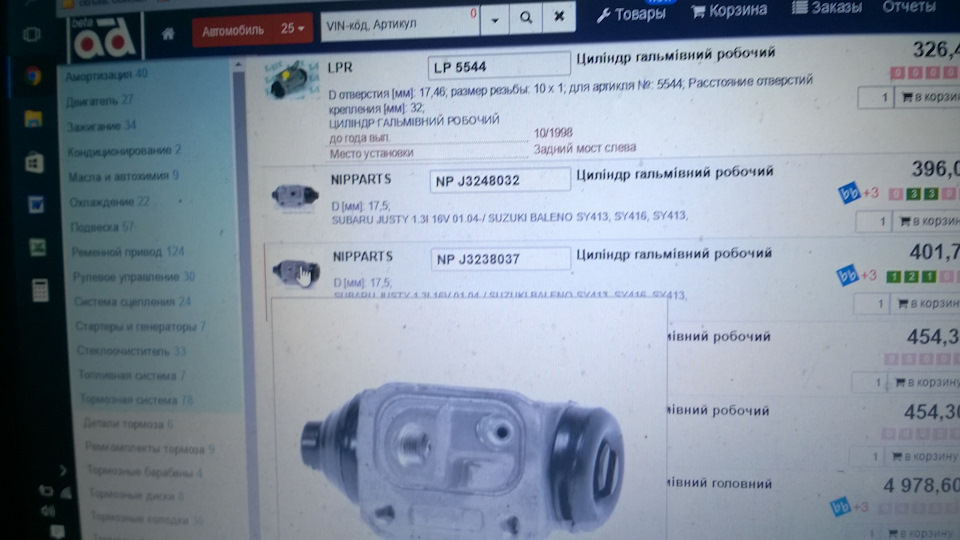
Task: Open the Заказы orders menu
Action: (827, 7)
